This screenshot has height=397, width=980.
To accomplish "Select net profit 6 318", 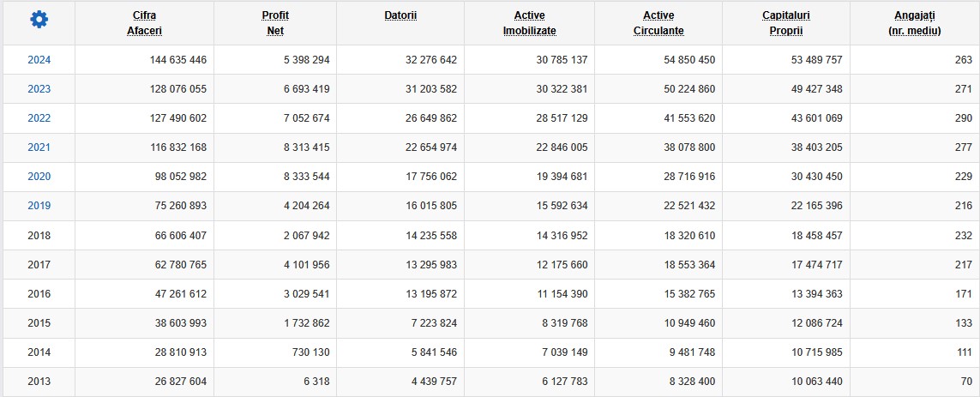I will pos(316,382).
